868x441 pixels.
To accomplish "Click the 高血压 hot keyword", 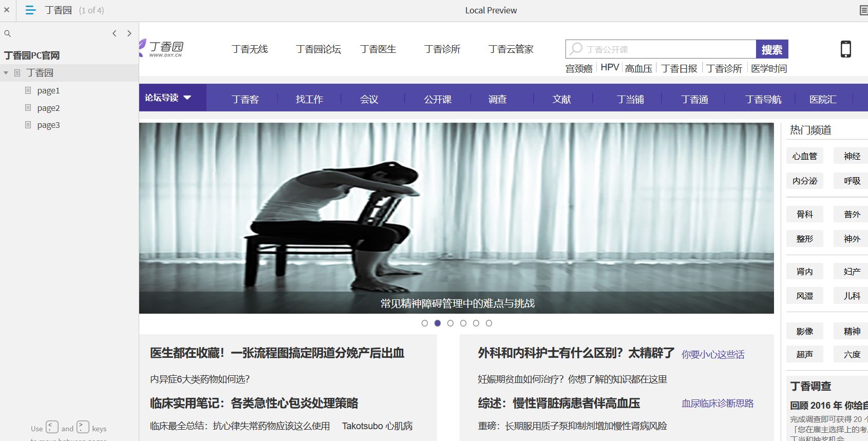I will pos(638,68).
